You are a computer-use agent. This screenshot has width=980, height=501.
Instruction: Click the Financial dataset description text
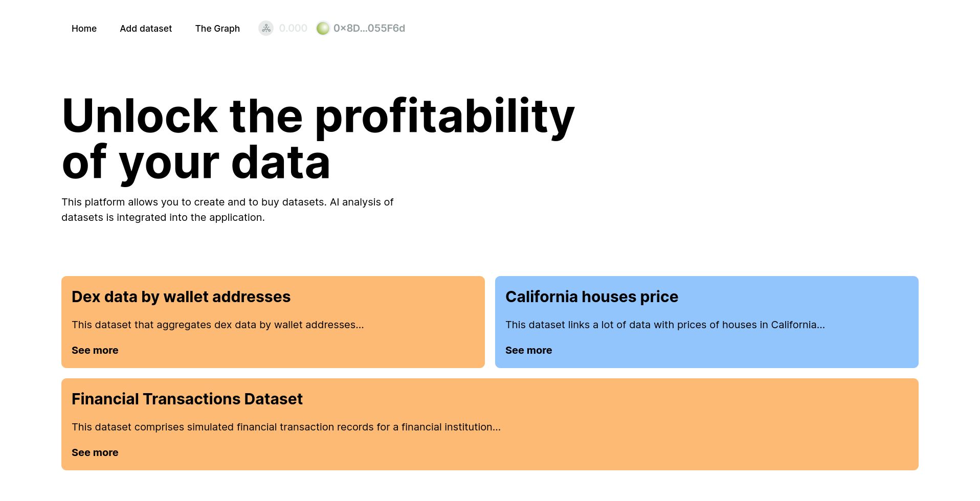click(286, 427)
